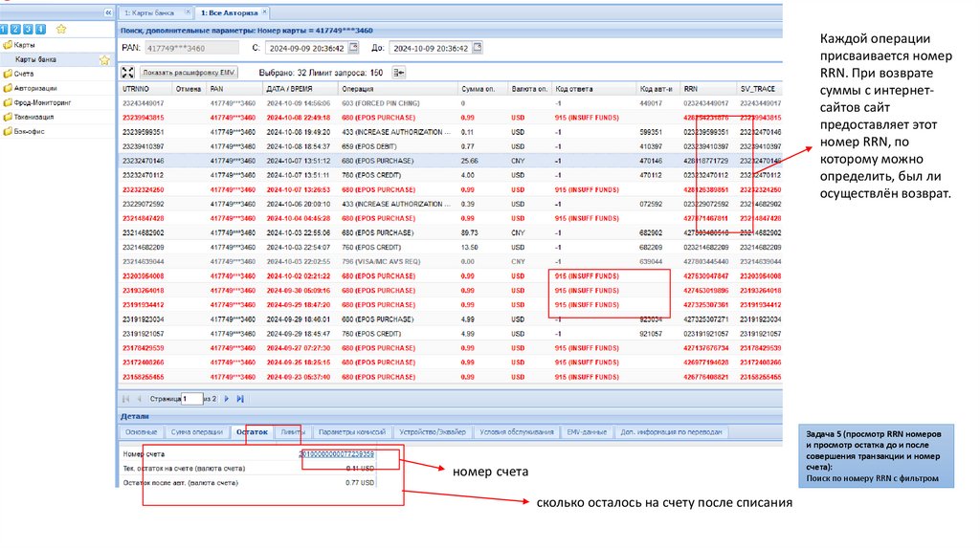Image resolution: width=980 pixels, height=549 pixels.
Task: Switch to the Остаток details tab
Action: point(253,431)
